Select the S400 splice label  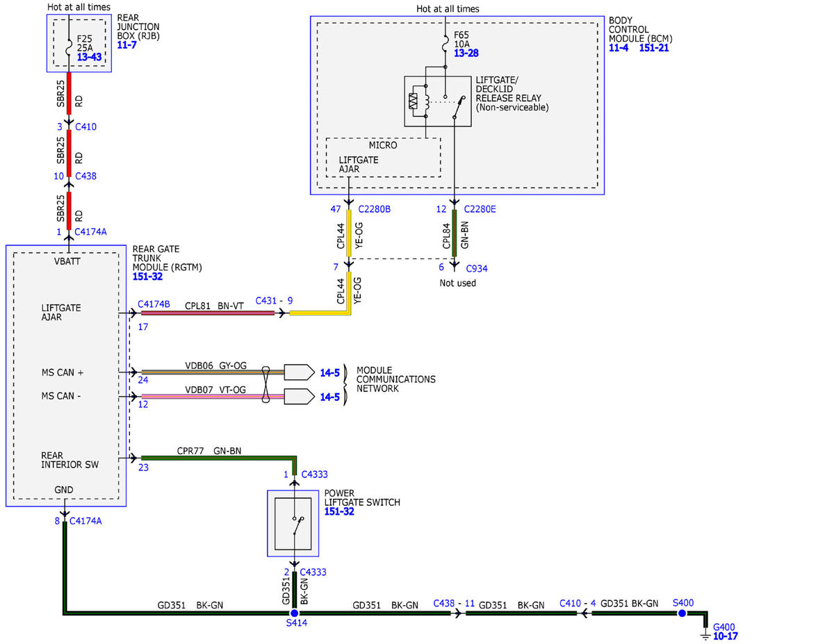682,602
